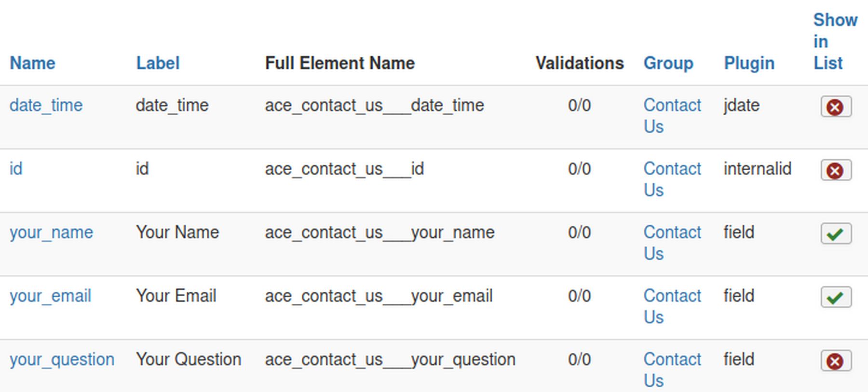Enable show in list for your_question

click(x=836, y=361)
